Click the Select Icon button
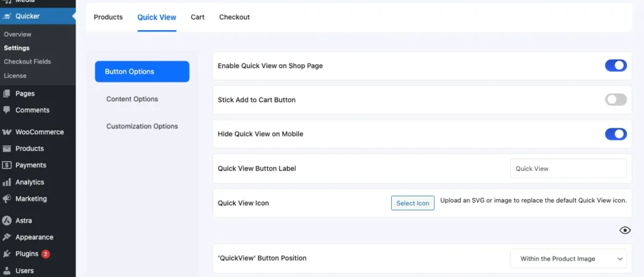The width and height of the screenshot is (644, 277). tap(413, 203)
